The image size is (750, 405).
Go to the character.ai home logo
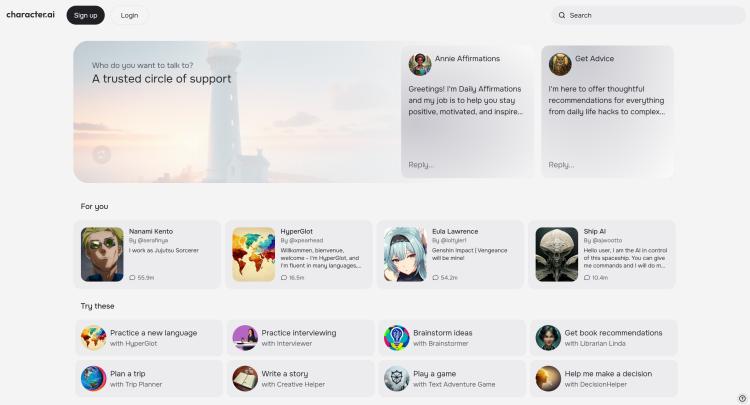pyautogui.click(x=31, y=15)
